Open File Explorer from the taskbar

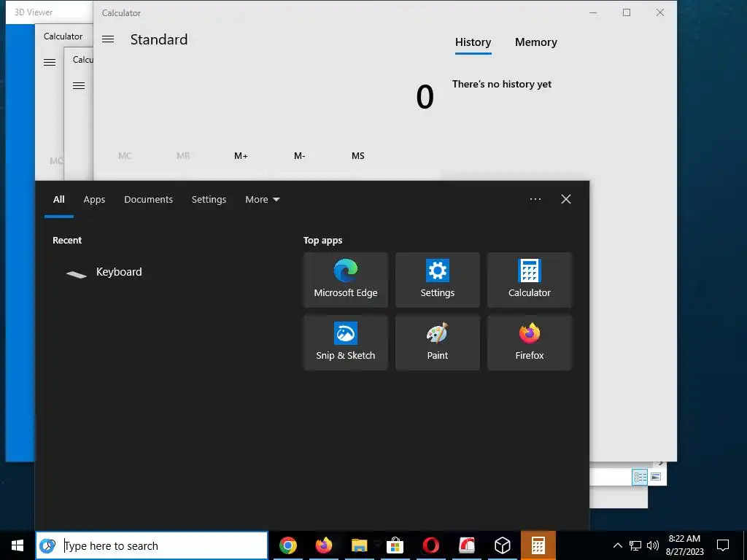(359, 545)
